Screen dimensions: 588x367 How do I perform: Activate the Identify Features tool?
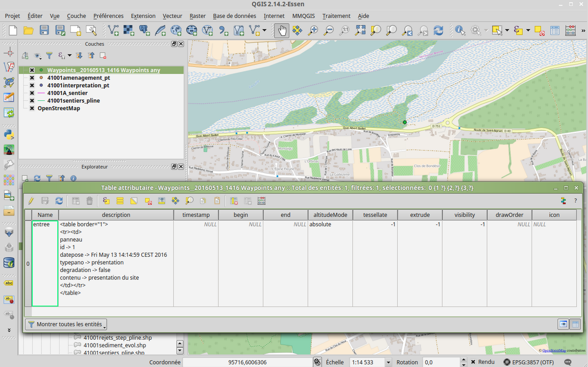(460, 30)
